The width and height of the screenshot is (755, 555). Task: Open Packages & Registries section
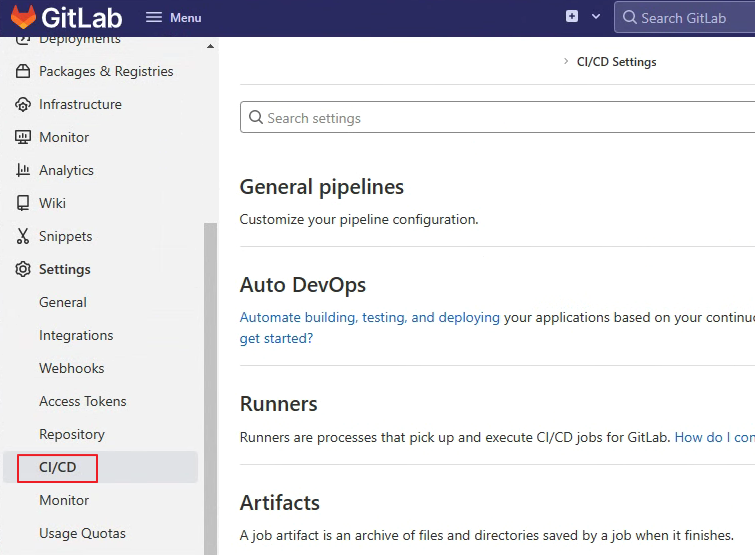point(106,71)
